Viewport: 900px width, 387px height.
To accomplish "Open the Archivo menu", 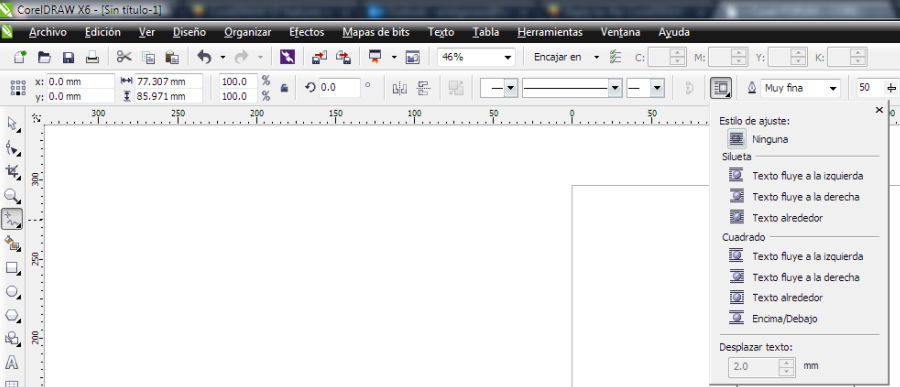I will 48,32.
